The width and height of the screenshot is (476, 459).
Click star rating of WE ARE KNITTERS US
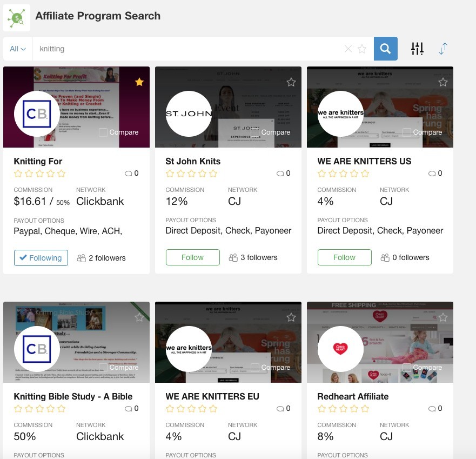(x=343, y=174)
